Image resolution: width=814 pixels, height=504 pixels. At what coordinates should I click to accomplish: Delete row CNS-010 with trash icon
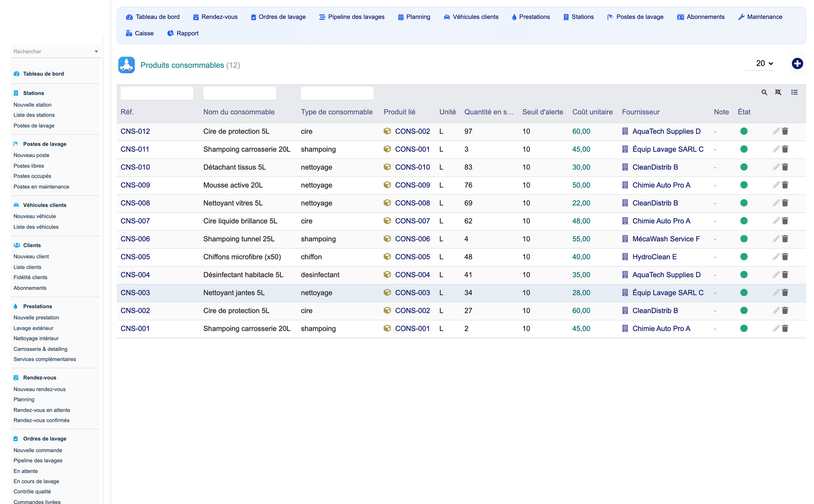pyautogui.click(x=785, y=167)
